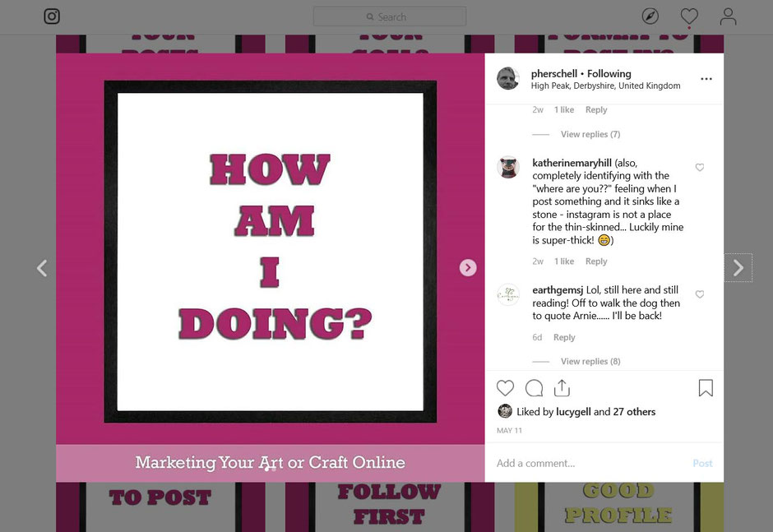Screen dimensions: 773x532
Task: Expand View replies (7)
Action: point(590,134)
